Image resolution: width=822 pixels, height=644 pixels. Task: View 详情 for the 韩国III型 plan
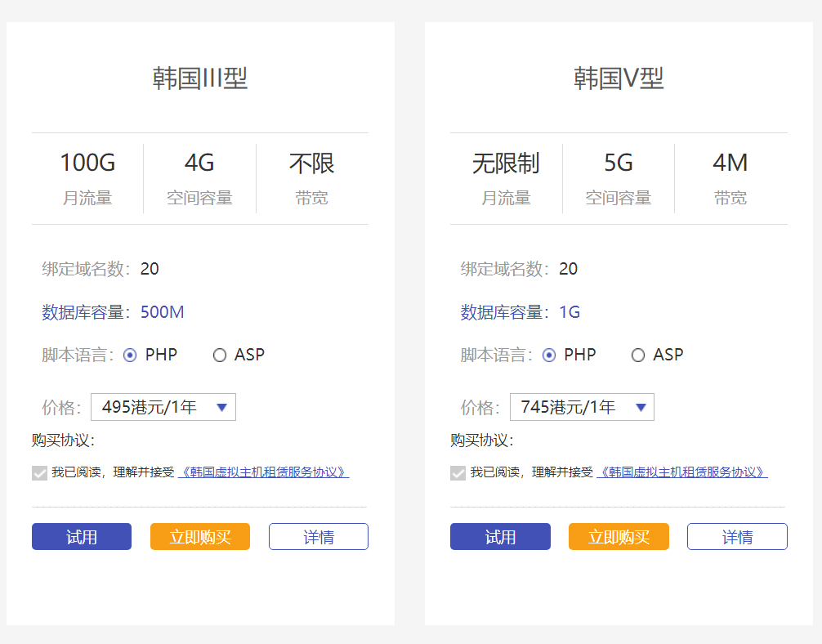[x=319, y=537]
